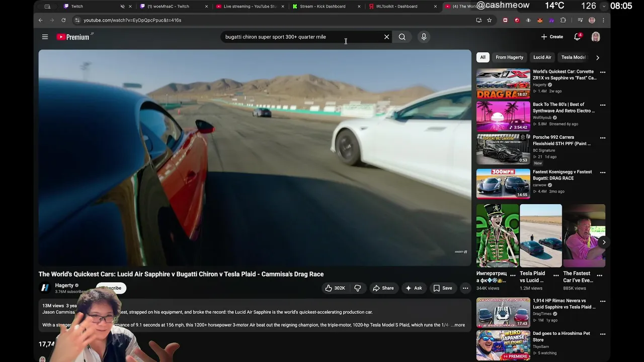Screen dimensions: 644x362
Task: Select the Tesla Model filter chip
Action: click(x=573, y=57)
